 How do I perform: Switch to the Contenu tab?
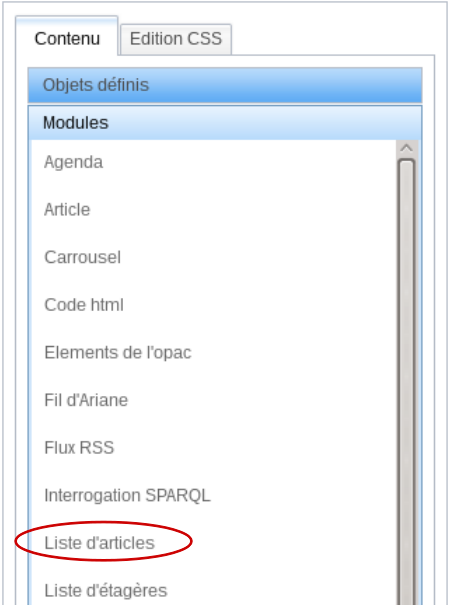click(x=67, y=38)
